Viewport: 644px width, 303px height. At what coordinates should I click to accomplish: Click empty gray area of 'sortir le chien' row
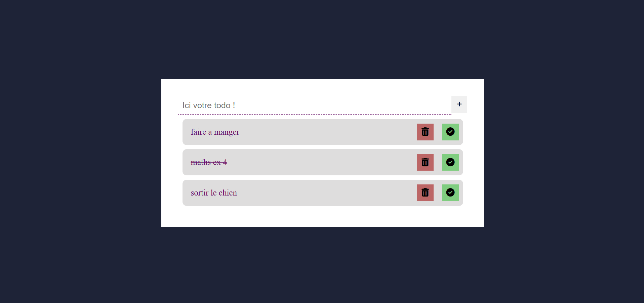click(x=326, y=193)
